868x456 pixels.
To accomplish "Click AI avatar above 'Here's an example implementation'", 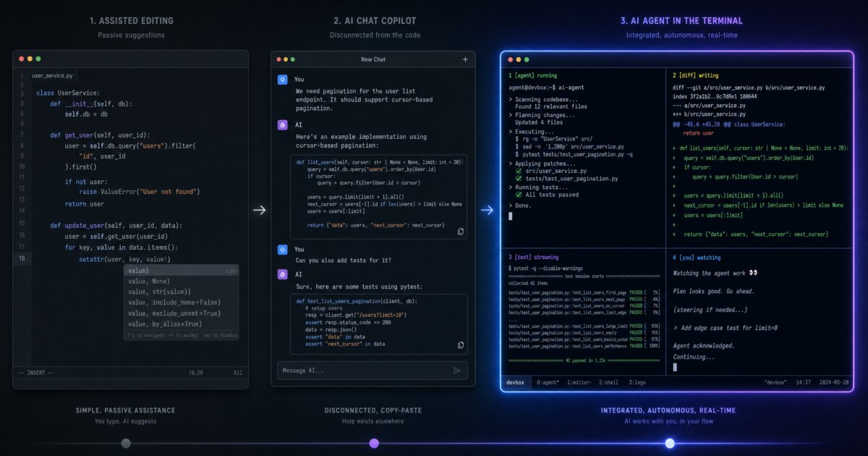I will point(283,124).
